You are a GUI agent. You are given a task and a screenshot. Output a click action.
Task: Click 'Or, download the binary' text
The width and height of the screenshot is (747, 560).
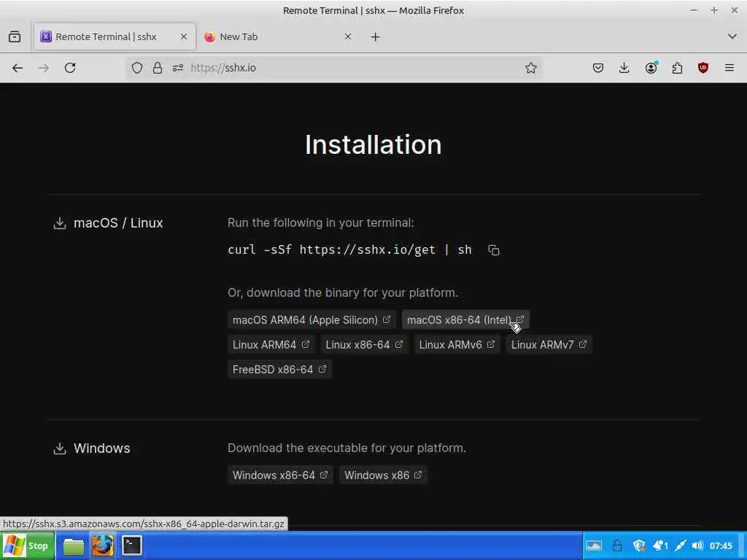[343, 292]
